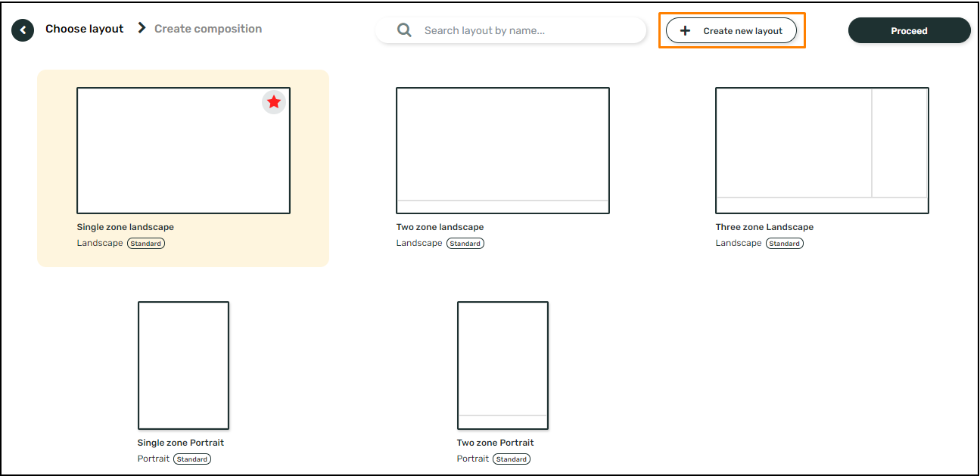Select the Two zone landscape thumbnail
Viewport: 980px width, 476px height.
click(x=502, y=149)
